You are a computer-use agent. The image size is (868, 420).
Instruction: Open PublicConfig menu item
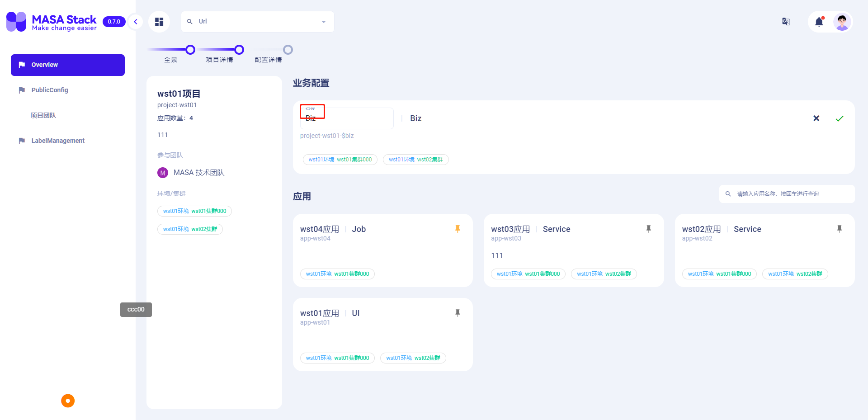[68, 90]
